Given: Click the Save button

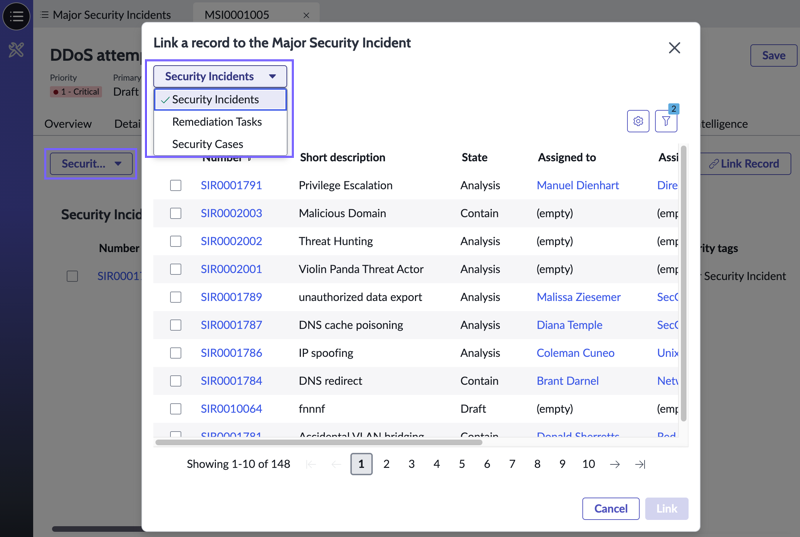Looking at the screenshot, I should point(773,56).
